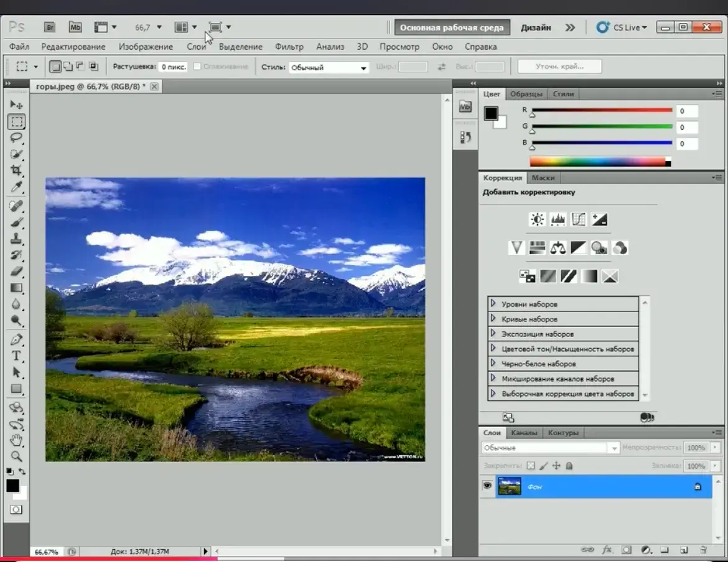The height and width of the screenshot is (562, 728).
Task: Click the Растушевка input field
Action: [172, 67]
